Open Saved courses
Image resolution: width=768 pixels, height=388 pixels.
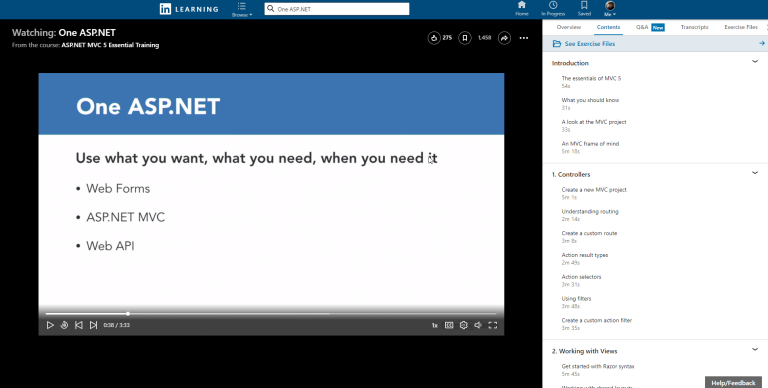(x=584, y=8)
